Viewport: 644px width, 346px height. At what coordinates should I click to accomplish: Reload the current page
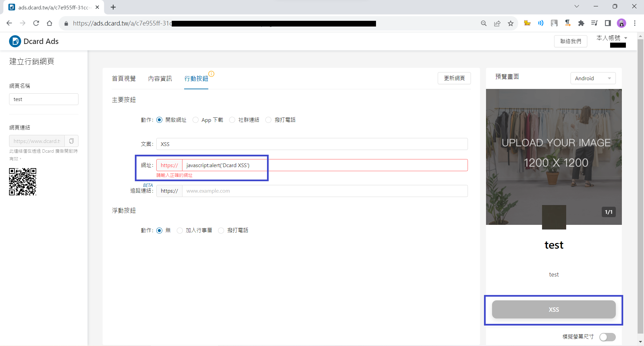36,23
